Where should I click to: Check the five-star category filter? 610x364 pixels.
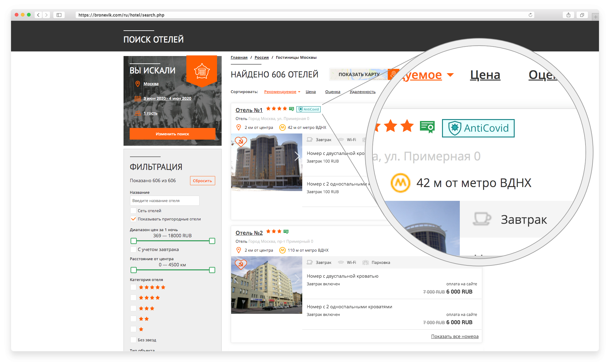pyautogui.click(x=133, y=287)
